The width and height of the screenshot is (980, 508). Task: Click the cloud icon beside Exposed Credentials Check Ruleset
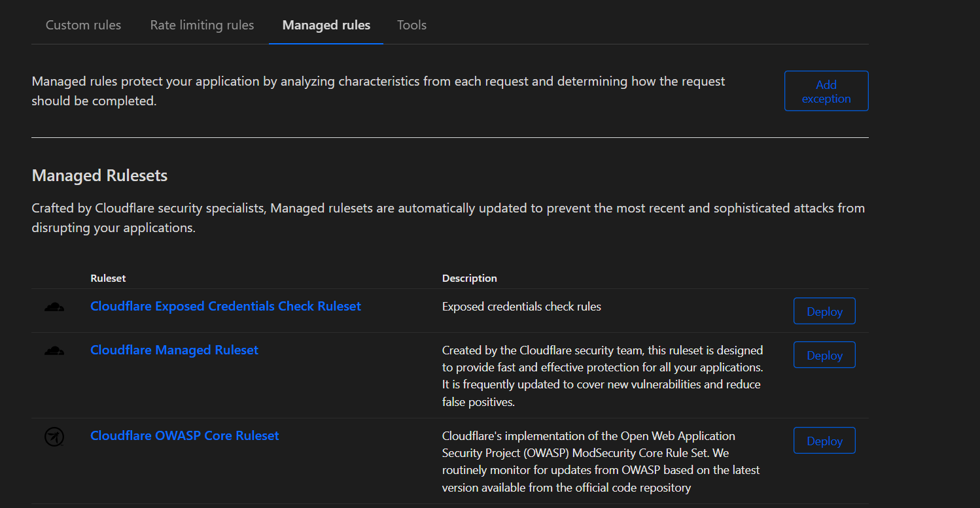(x=54, y=307)
